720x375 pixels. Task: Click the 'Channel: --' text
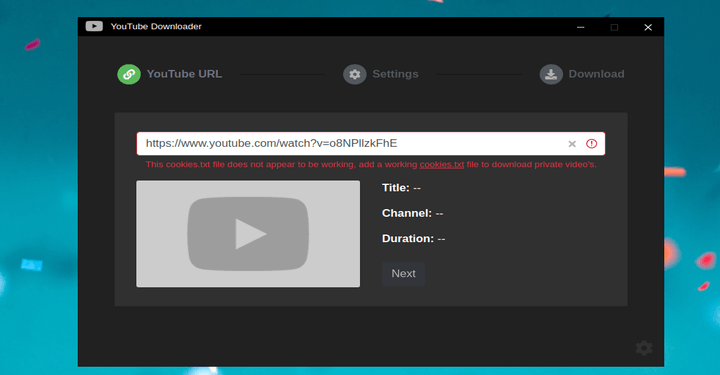412,213
